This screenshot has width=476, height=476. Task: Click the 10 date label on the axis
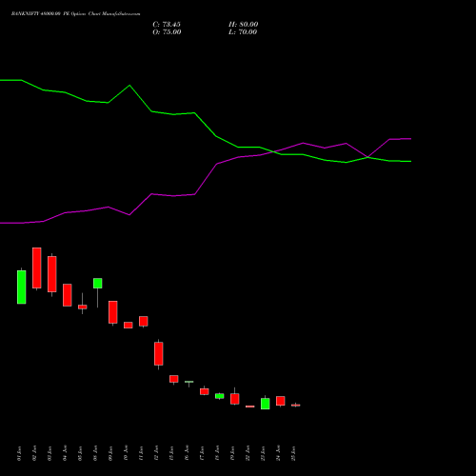pyautogui.click(x=126, y=453)
